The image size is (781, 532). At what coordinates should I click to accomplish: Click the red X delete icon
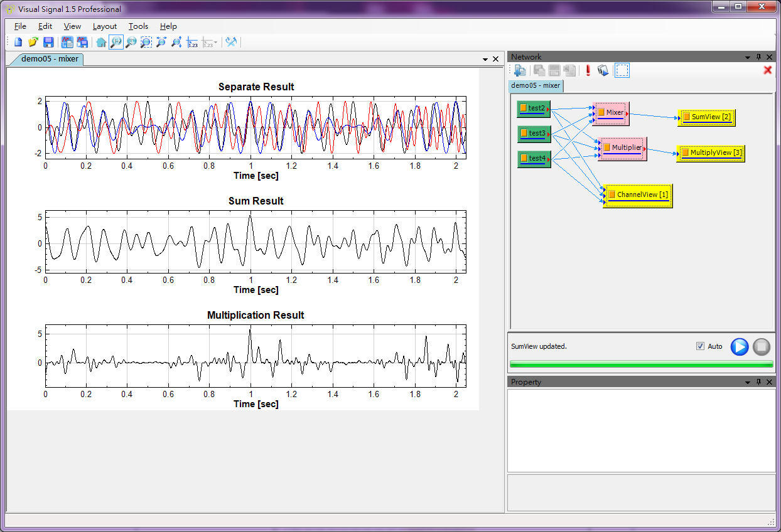click(x=767, y=70)
